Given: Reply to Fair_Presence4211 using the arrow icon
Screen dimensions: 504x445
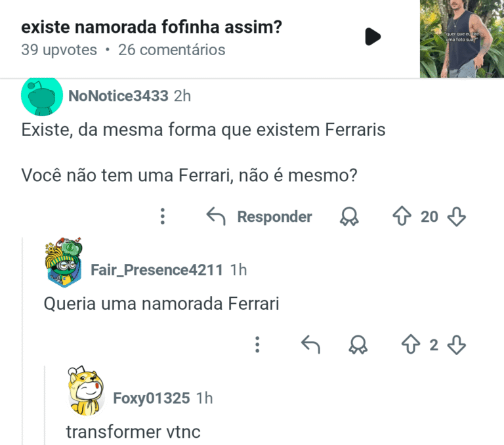Looking at the screenshot, I should coord(310,345).
